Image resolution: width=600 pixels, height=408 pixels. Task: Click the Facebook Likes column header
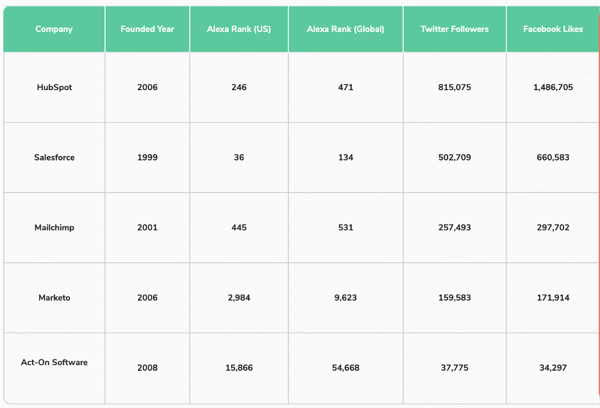point(553,29)
